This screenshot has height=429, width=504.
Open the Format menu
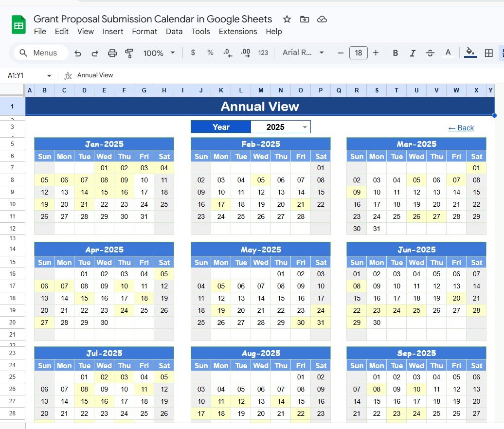pyautogui.click(x=144, y=32)
